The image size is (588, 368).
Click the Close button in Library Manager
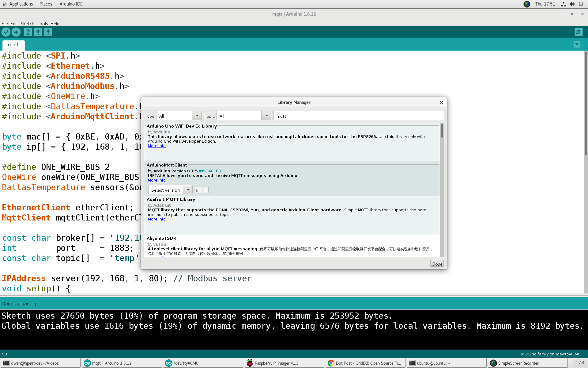437,264
